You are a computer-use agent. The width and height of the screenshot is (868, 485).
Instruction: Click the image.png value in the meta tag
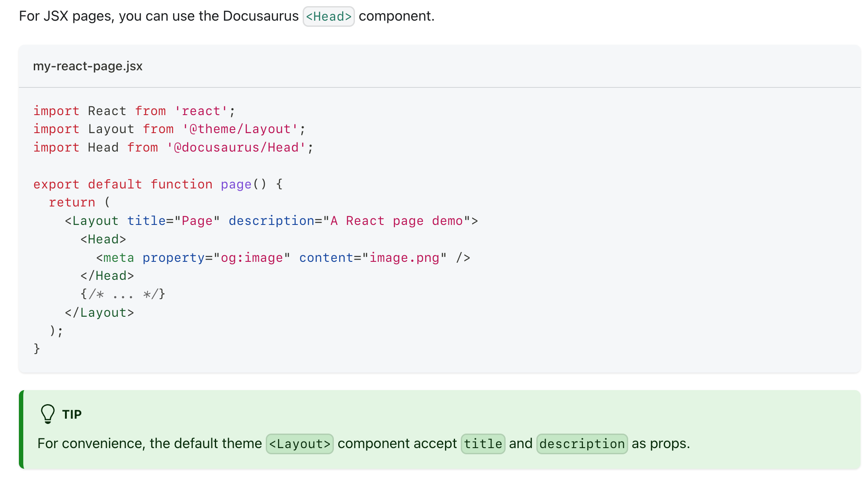404,257
